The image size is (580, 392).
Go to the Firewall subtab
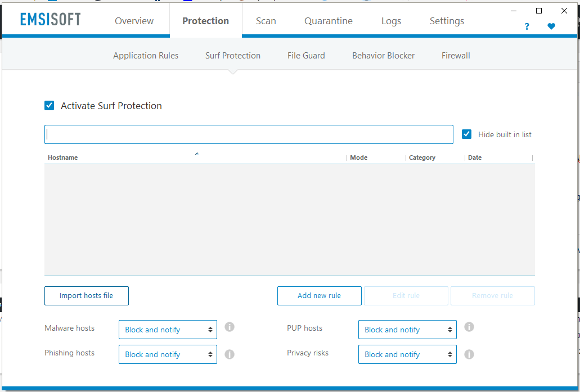[456, 56]
